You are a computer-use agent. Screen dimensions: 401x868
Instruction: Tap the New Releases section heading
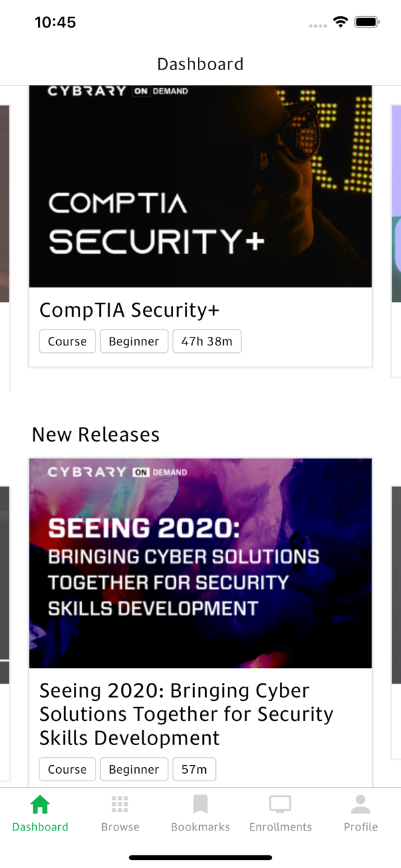(96, 434)
